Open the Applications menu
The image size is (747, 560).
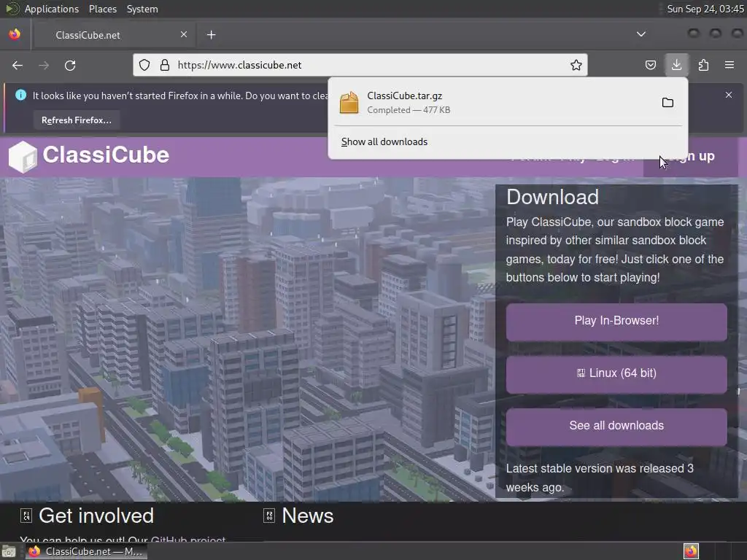52,9
